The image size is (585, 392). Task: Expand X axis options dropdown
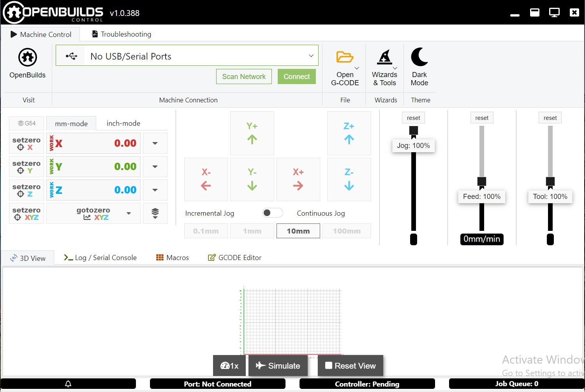(x=155, y=143)
